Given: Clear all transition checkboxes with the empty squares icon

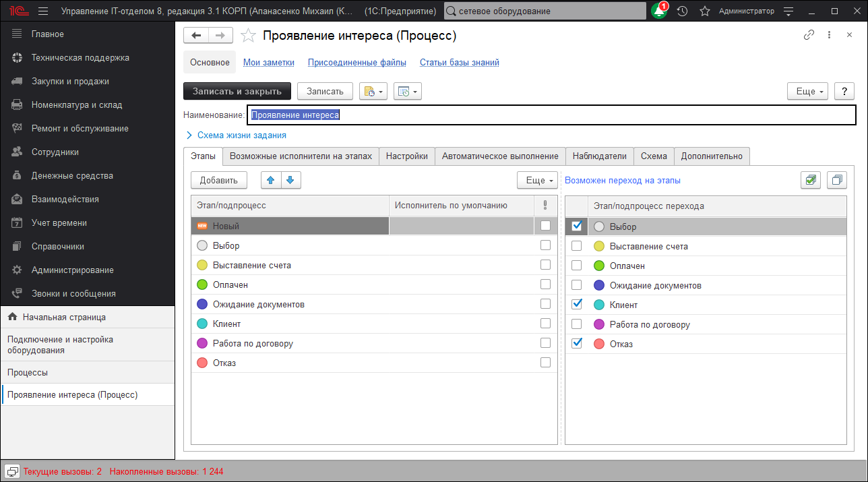Looking at the screenshot, I should (836, 180).
